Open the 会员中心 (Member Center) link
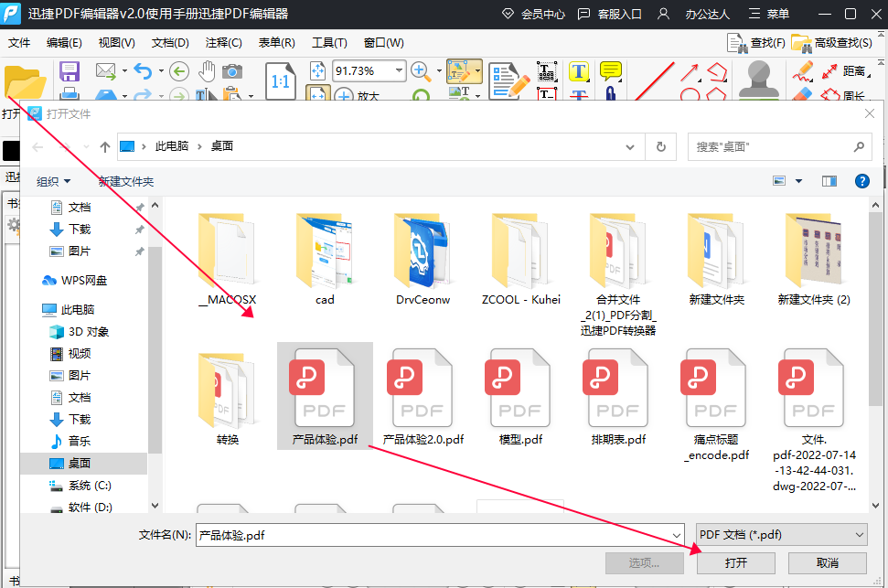This screenshot has width=888, height=588. [x=533, y=14]
